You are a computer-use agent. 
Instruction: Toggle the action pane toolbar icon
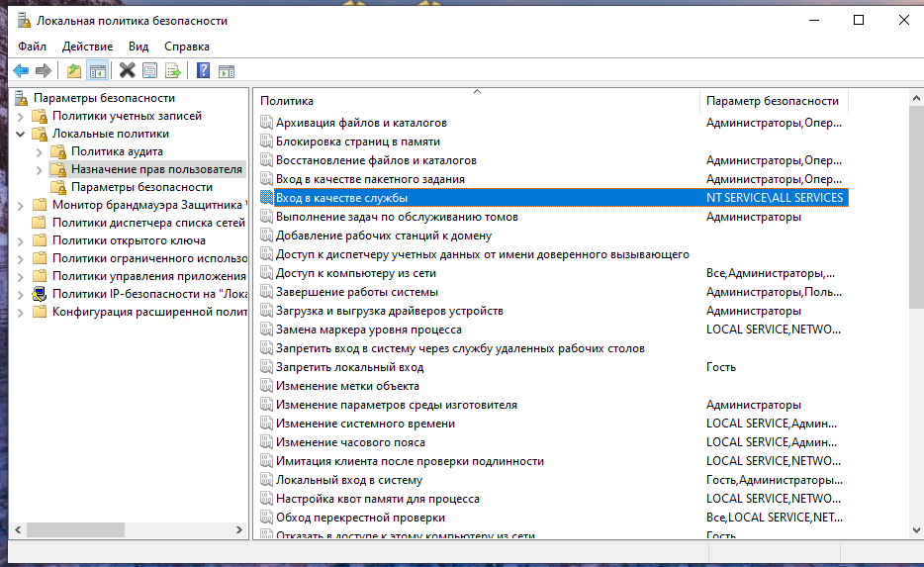(227, 70)
